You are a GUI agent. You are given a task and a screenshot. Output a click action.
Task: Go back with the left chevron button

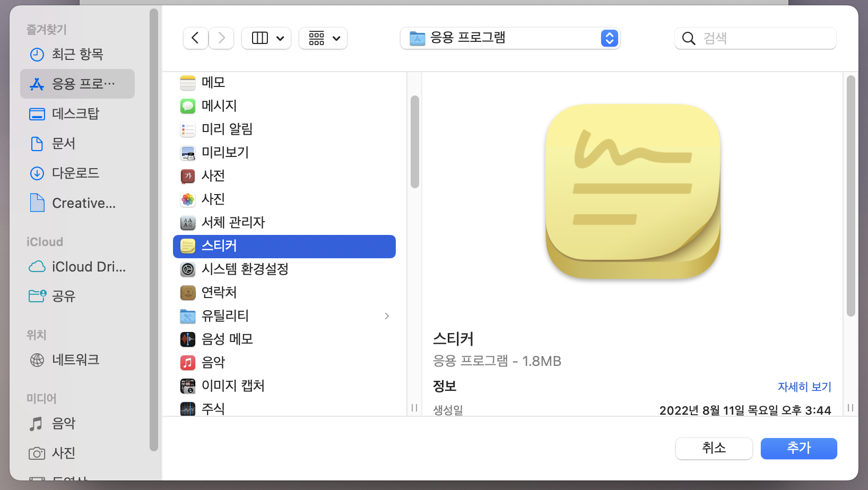pyautogui.click(x=195, y=38)
